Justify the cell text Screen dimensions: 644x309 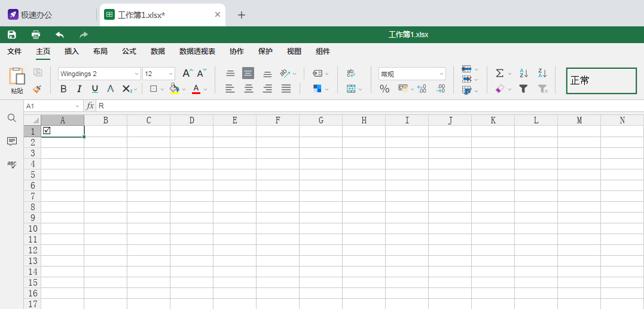[286, 89]
